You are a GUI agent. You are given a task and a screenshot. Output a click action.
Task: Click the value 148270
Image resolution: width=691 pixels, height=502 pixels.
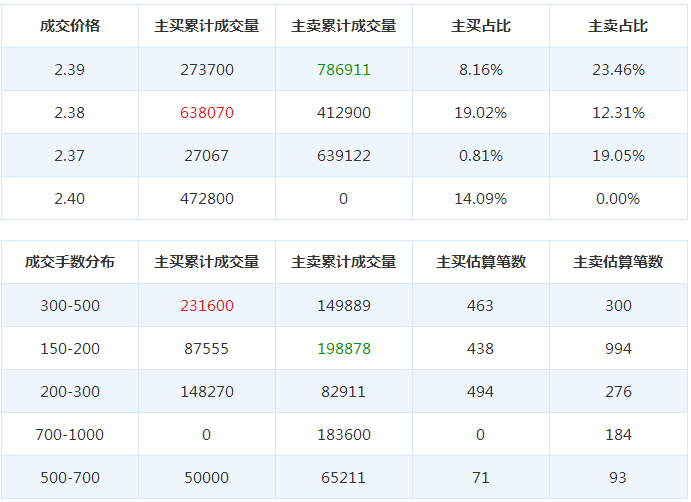tap(207, 391)
